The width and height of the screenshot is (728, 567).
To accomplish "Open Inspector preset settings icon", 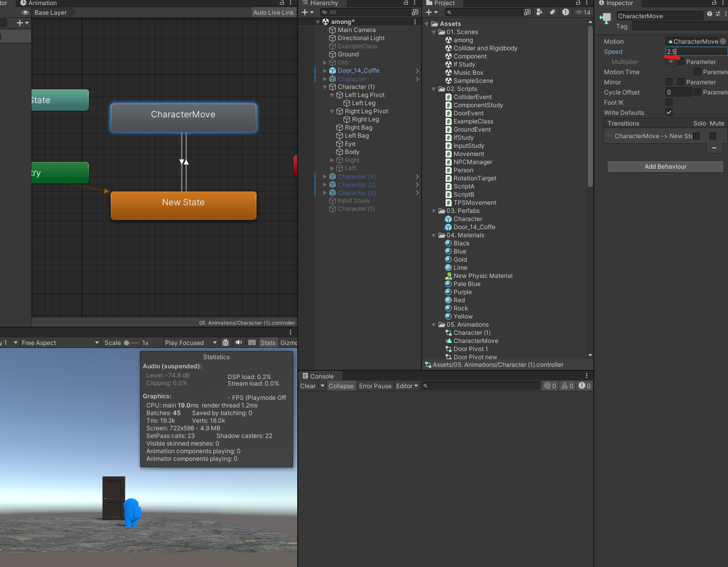I will [718, 14].
